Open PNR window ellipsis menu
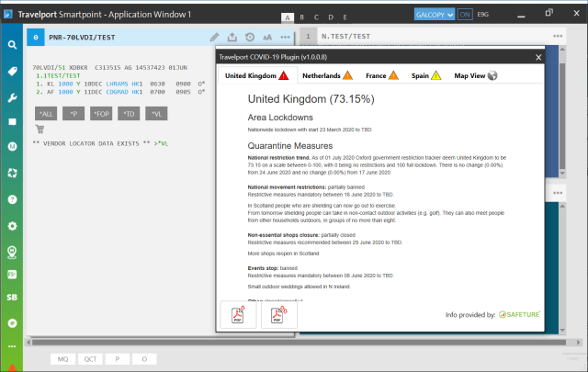588x372 pixels. (285, 37)
